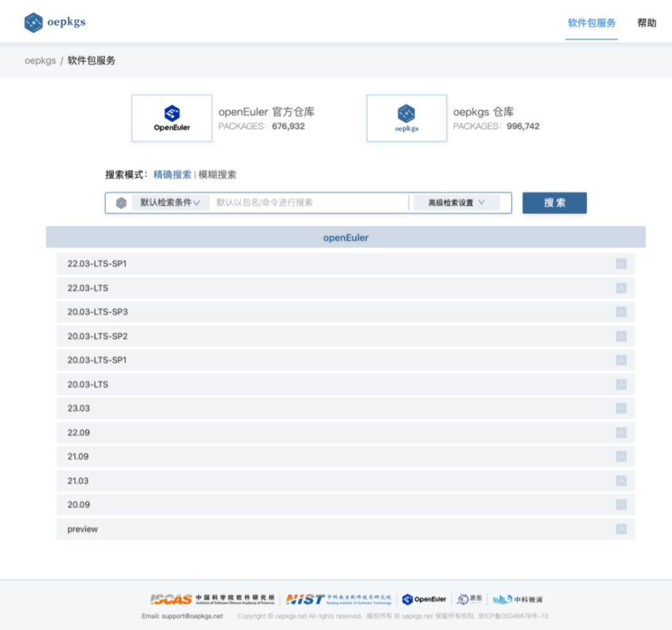
Task: Expand the 22.09 row
Action: [x=346, y=433]
